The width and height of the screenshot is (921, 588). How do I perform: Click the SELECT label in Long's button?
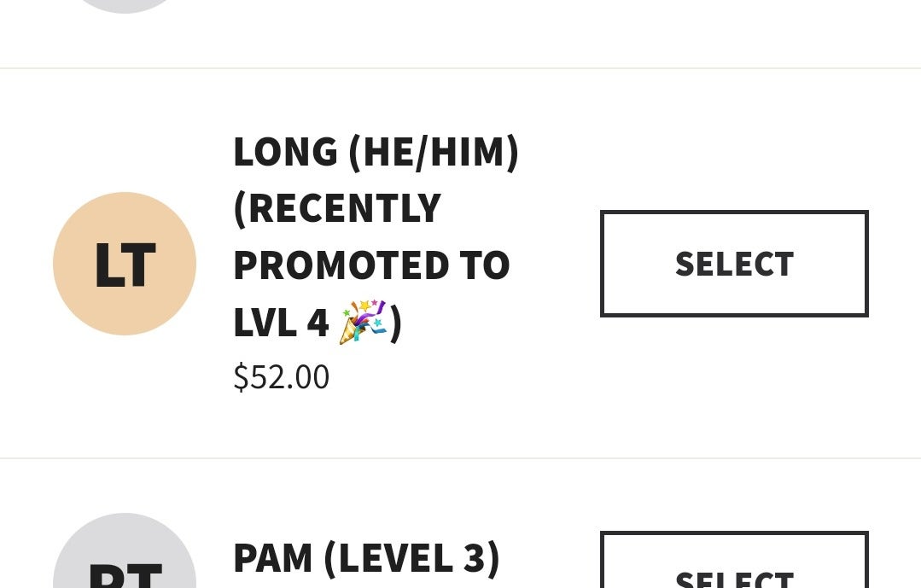tap(734, 265)
